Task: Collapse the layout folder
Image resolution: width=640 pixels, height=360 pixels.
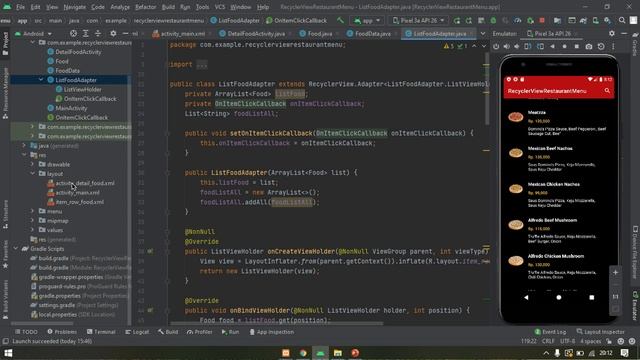Action: tap(32, 173)
